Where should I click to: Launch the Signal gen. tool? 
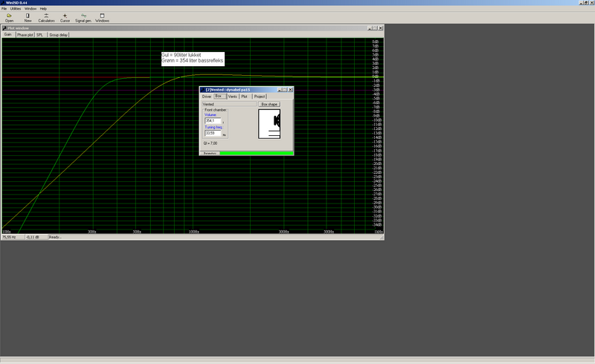pos(83,17)
